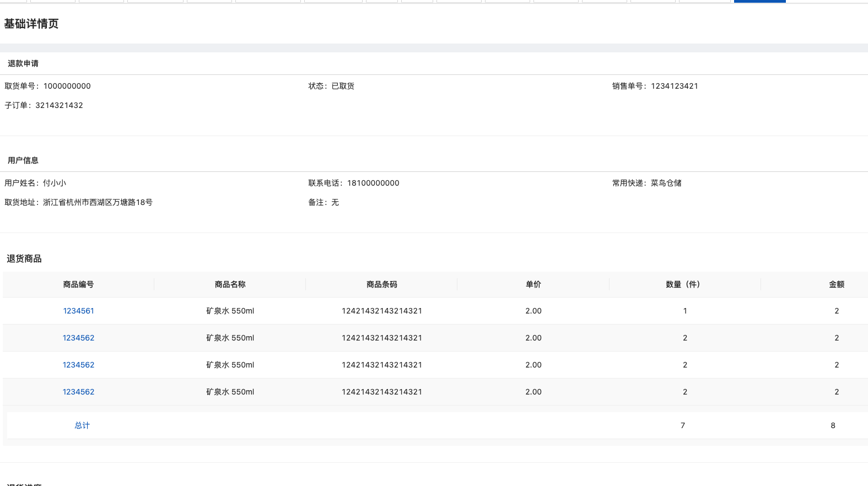Click the 总计 total link

click(x=82, y=425)
